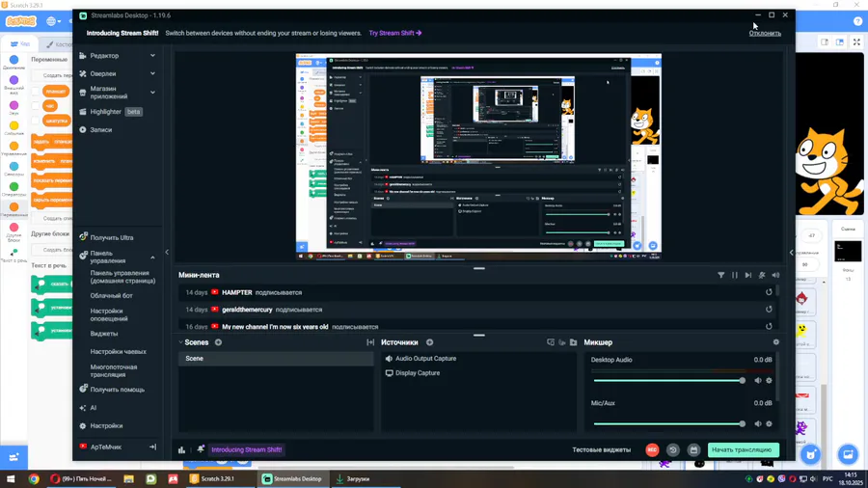The height and width of the screenshot is (488, 868).
Task: Add a source folder
Action: 574,342
